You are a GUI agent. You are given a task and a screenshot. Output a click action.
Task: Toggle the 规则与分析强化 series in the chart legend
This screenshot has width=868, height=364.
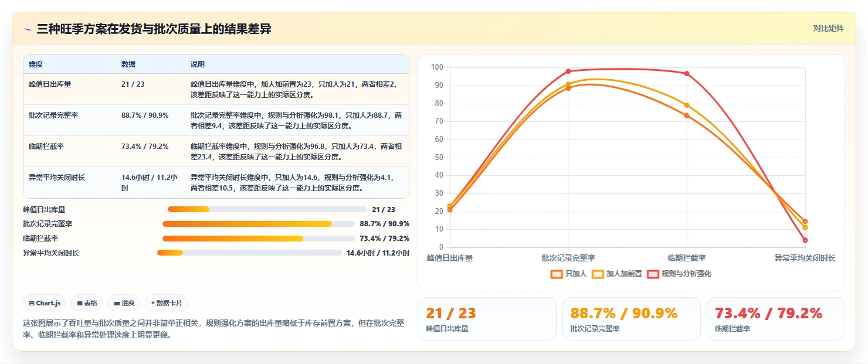pos(679,274)
